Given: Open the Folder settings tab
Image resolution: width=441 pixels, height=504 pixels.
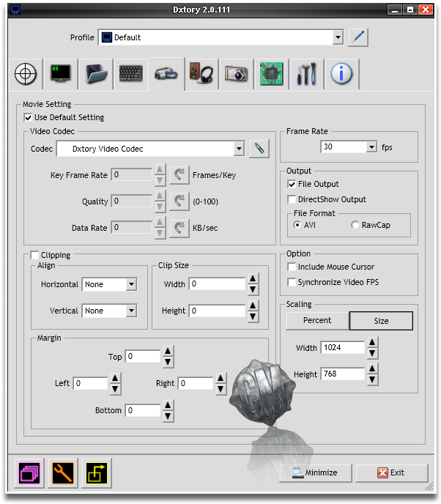Looking at the screenshot, I should (96, 74).
